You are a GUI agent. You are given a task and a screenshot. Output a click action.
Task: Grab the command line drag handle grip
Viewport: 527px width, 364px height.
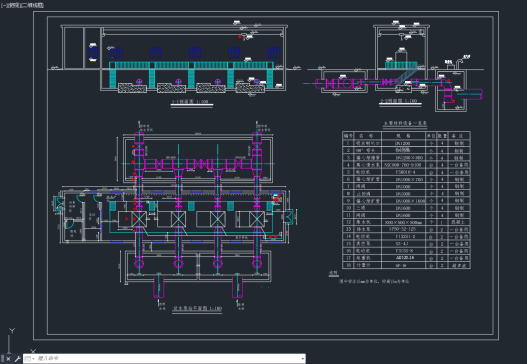coord(2,359)
